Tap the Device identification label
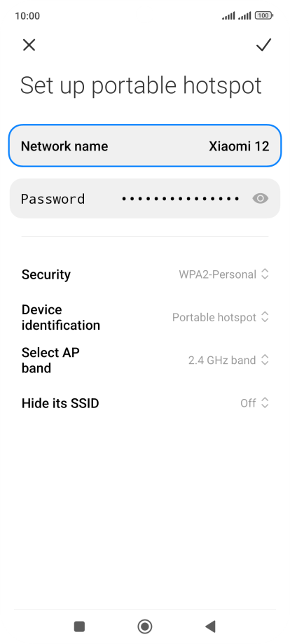The width and height of the screenshot is (290, 644). (61, 317)
